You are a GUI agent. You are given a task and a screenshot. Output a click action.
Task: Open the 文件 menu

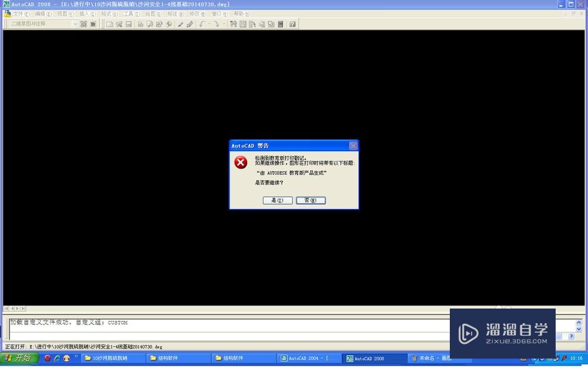pyautogui.click(x=19, y=13)
